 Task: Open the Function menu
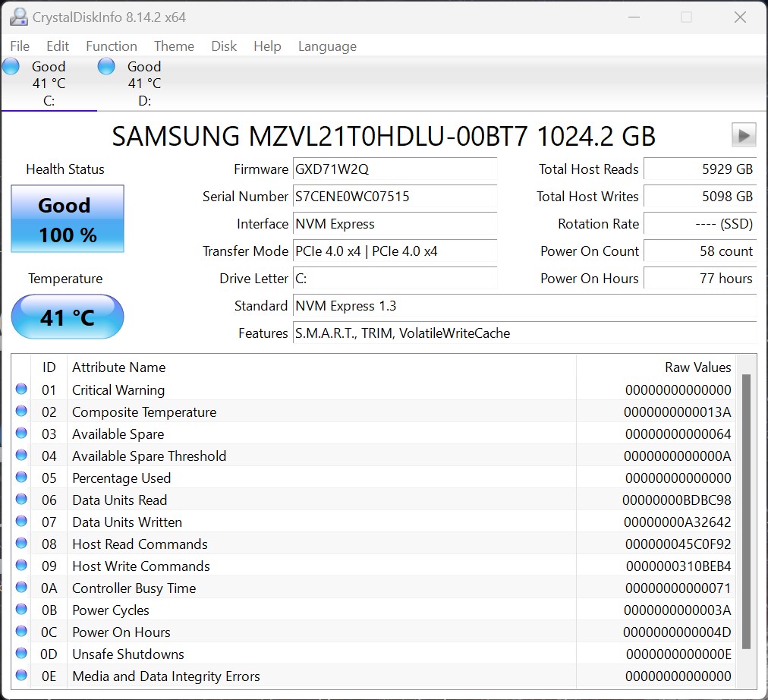point(111,46)
